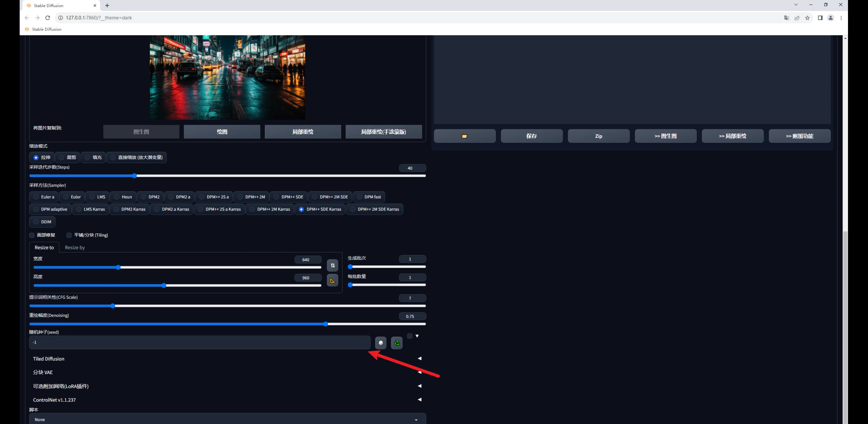Image resolution: width=868 pixels, height=424 pixels.
Task: Choose the DDIM sampler
Action: click(42, 222)
